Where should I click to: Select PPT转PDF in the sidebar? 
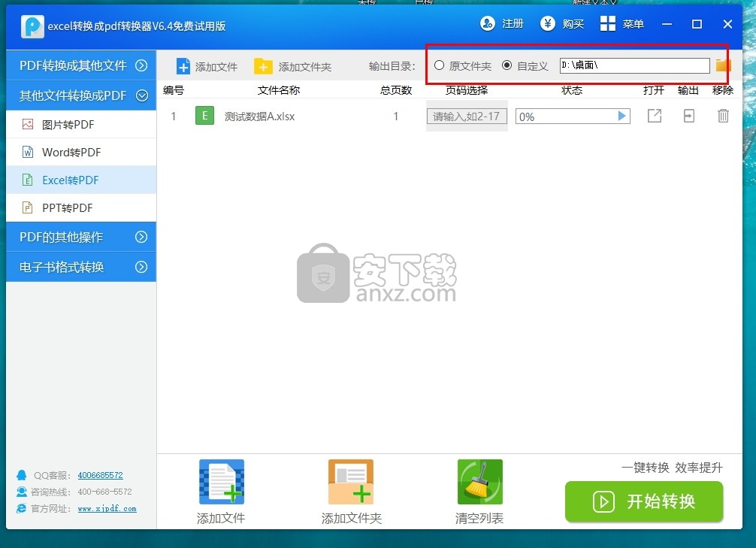click(x=81, y=208)
